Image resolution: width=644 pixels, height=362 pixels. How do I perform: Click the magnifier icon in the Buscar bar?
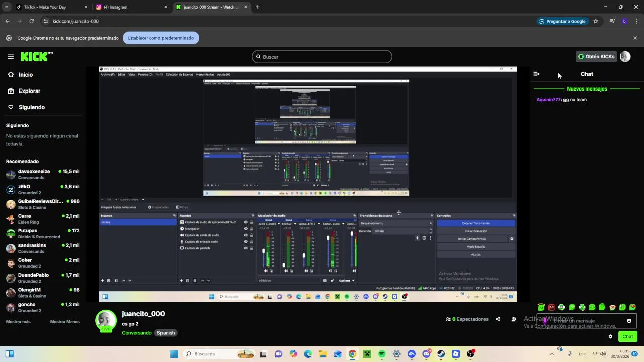tap(258, 57)
